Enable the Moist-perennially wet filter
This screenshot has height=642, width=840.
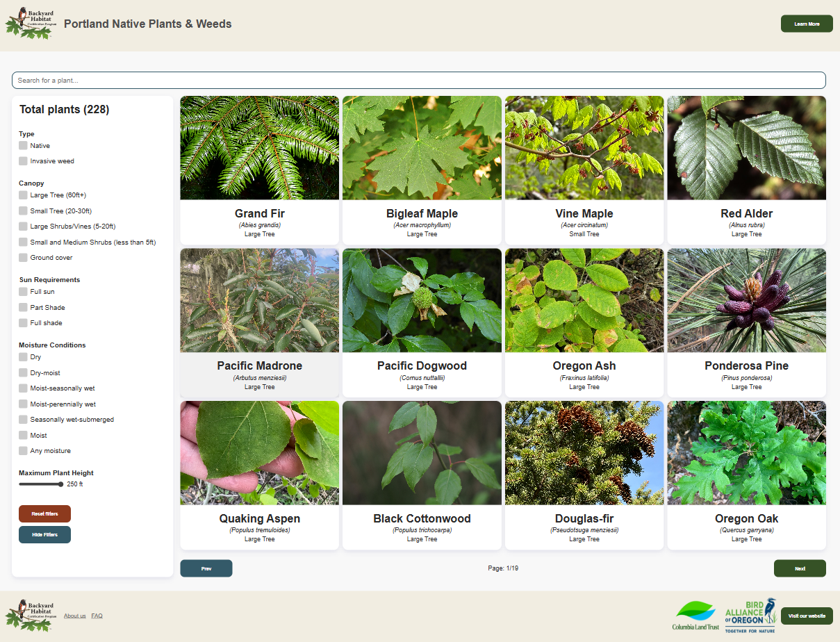coord(23,404)
